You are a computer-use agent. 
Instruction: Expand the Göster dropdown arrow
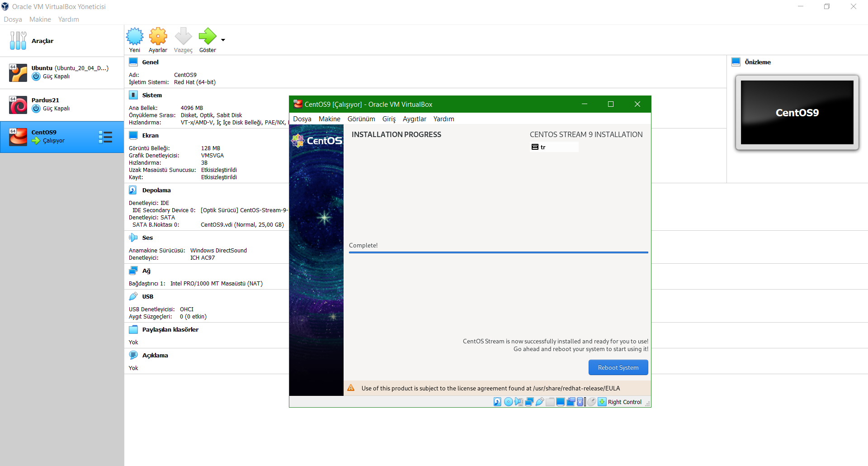click(x=223, y=40)
